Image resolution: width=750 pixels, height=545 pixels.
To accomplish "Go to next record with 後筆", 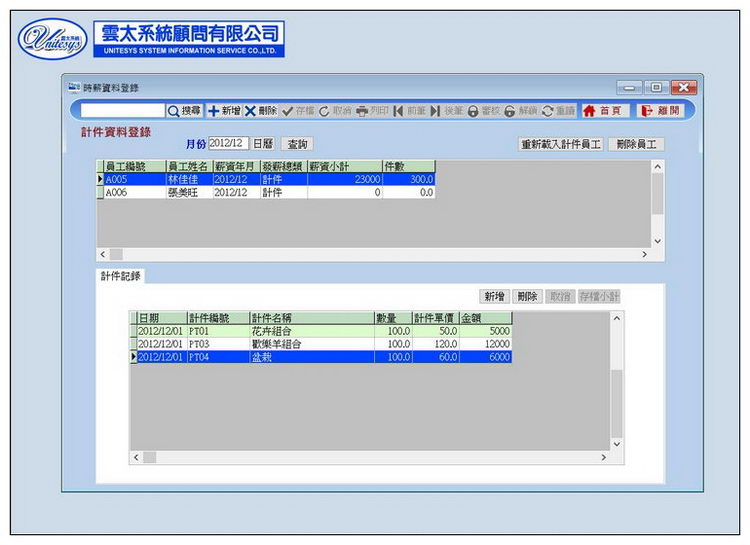I will tap(447, 111).
